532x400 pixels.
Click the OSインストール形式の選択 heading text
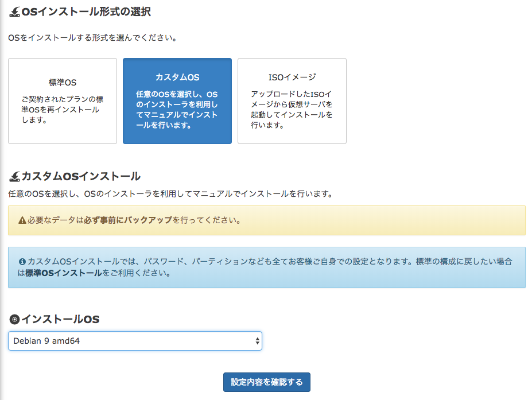(86, 12)
